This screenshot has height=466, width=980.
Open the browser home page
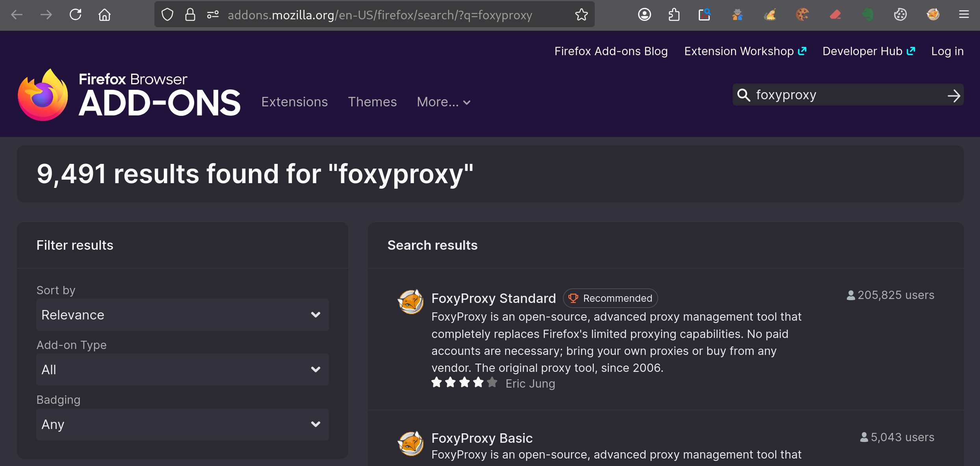104,15
